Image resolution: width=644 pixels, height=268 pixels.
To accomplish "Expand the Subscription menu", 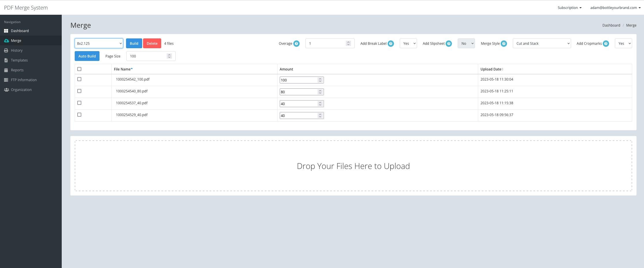I will click(x=569, y=8).
